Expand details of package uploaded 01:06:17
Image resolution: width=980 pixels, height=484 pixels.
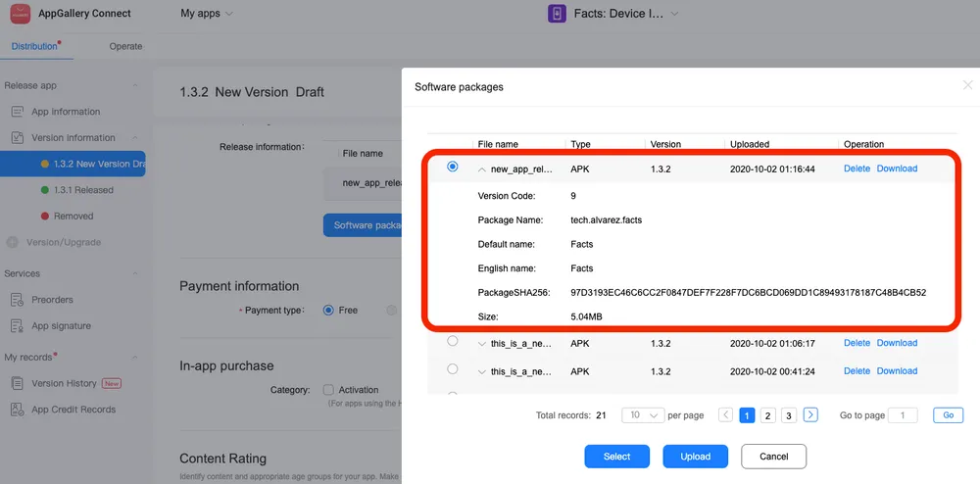pyautogui.click(x=482, y=343)
